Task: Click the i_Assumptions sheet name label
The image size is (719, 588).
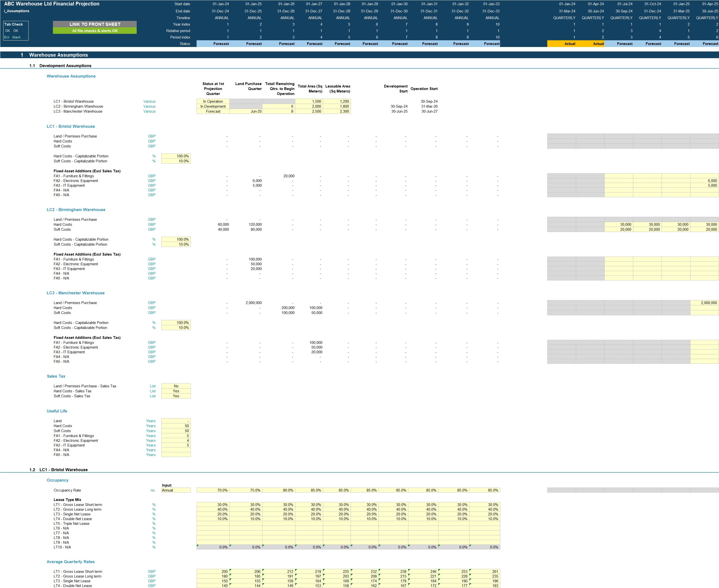Action: [17, 11]
